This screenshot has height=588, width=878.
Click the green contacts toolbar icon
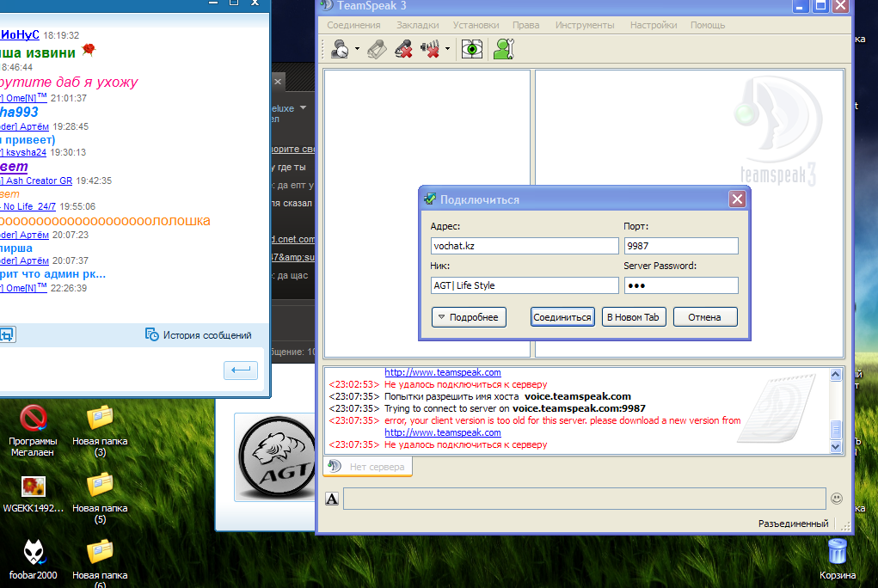point(504,49)
